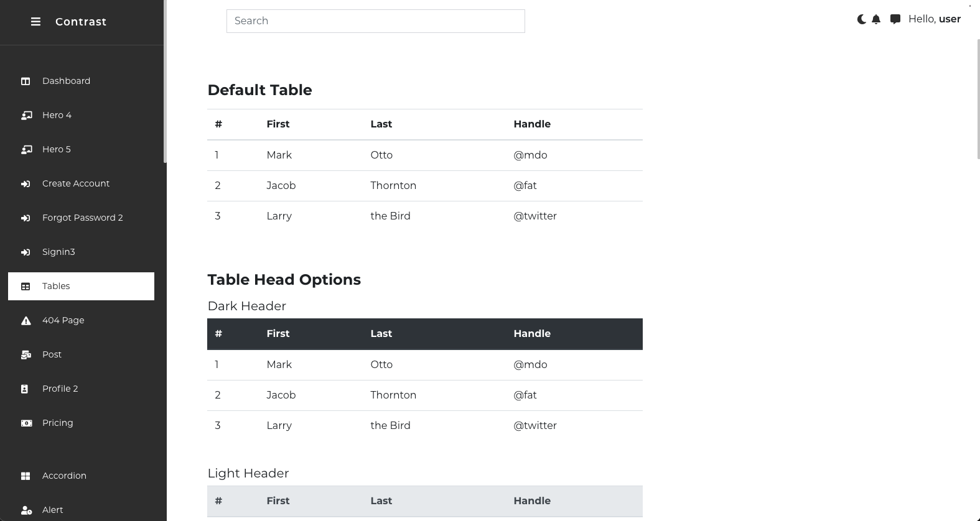Click the Contrast brand title

81,22
